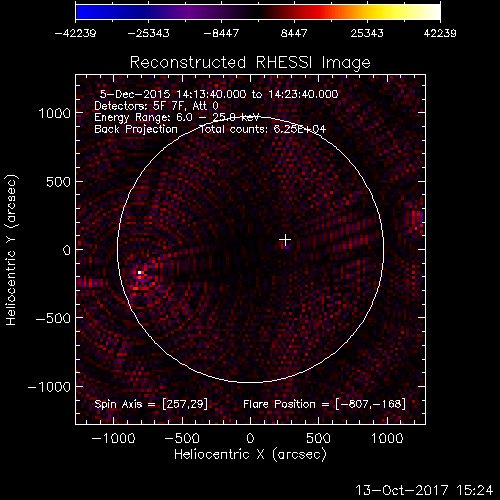Click the 'Flare Position = [-807,-168]' annotation
Viewport: 500px width, 500px height.
coord(324,404)
